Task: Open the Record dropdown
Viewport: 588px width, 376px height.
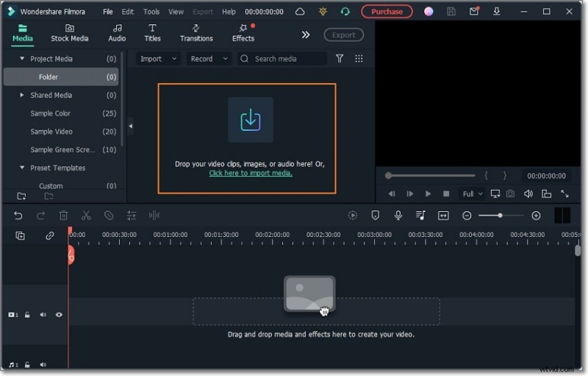Action: [209, 59]
